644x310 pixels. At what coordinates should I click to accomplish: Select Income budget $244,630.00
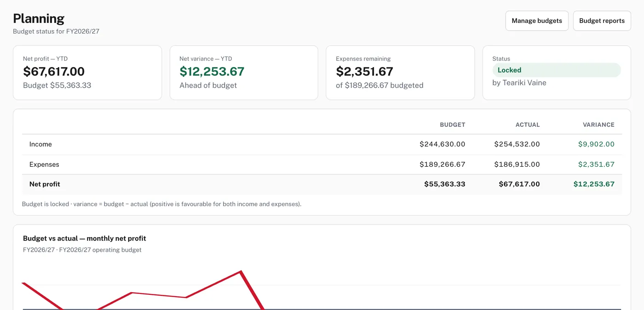pos(442,144)
